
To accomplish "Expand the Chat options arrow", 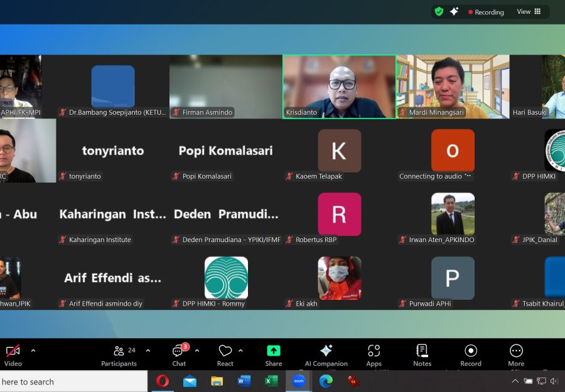I will pos(197,350).
